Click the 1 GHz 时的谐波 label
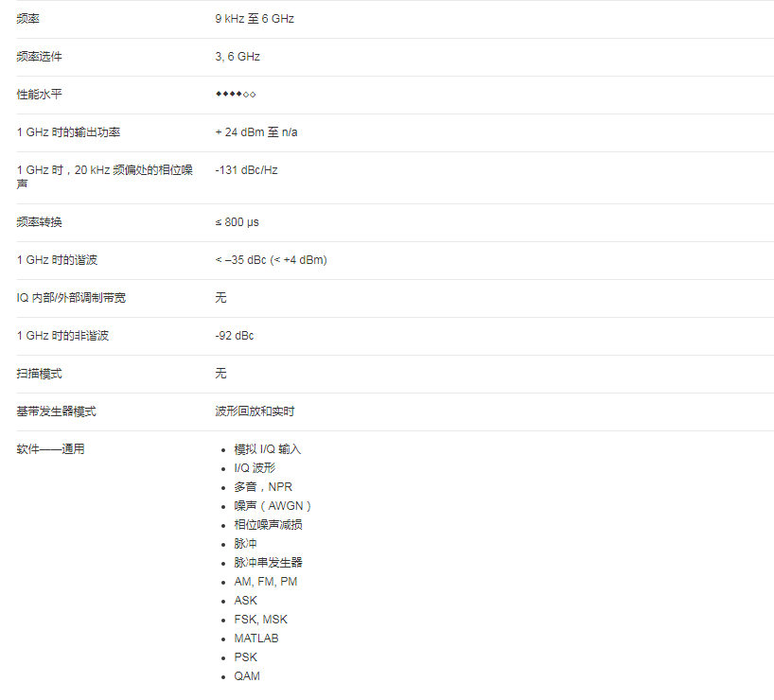 click(x=57, y=260)
